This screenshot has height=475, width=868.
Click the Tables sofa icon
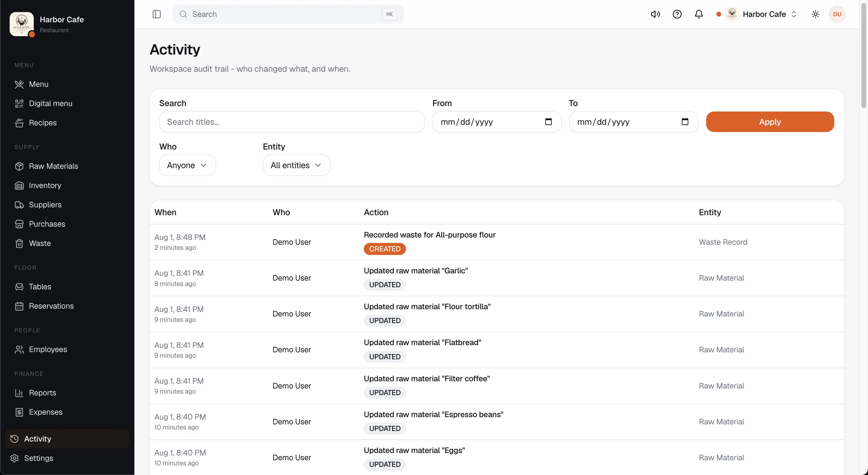[19, 287]
